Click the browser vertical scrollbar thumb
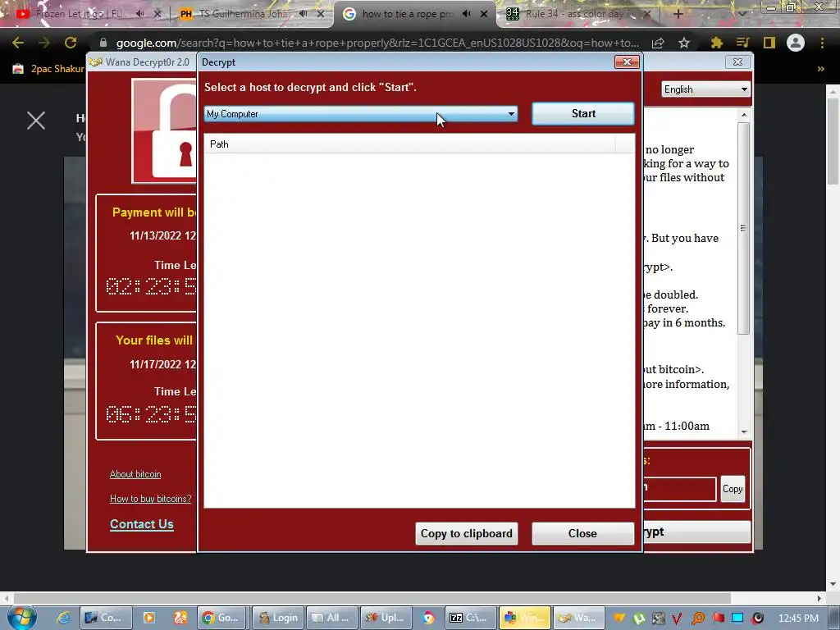 pos(833,141)
